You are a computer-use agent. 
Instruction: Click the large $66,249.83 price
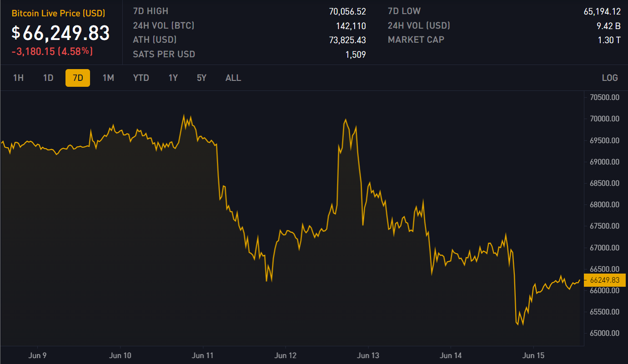tap(61, 33)
